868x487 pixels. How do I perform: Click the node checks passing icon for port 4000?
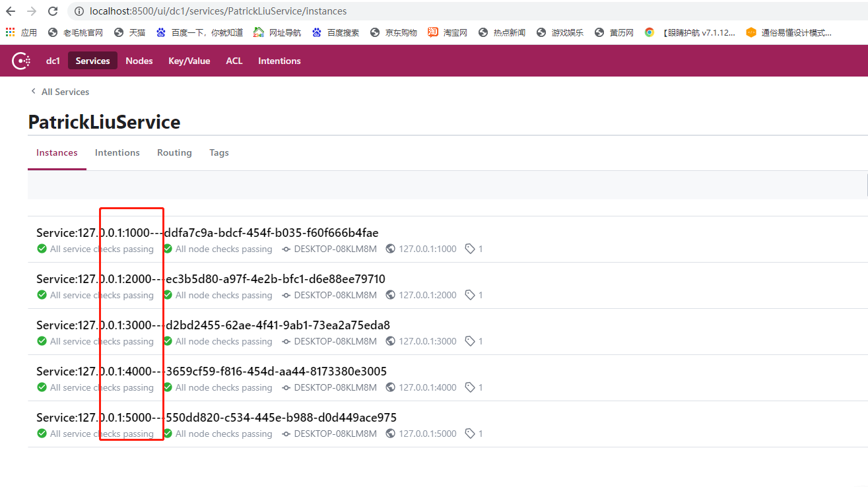point(167,387)
